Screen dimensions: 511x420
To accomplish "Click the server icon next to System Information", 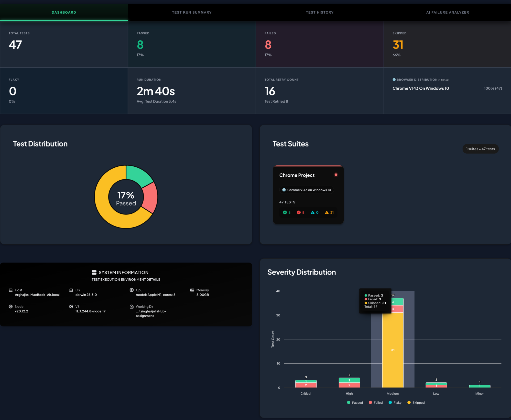I will (x=94, y=273).
